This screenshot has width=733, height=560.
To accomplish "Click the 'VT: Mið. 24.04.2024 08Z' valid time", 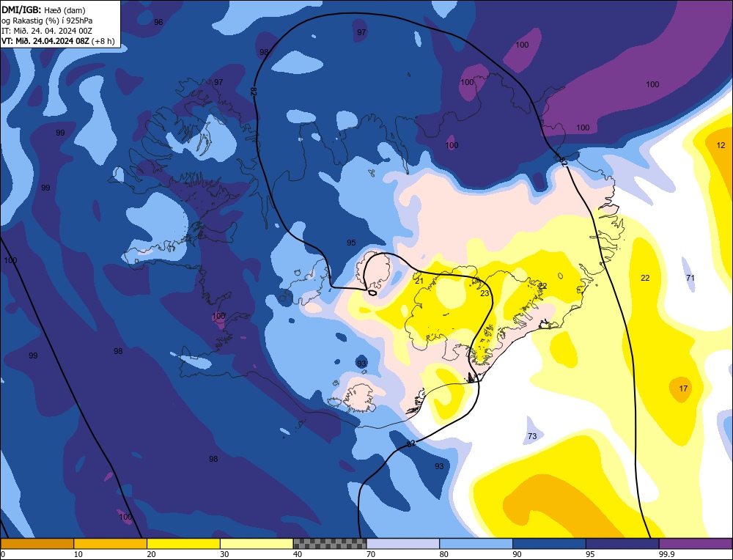I will (x=45, y=41).
